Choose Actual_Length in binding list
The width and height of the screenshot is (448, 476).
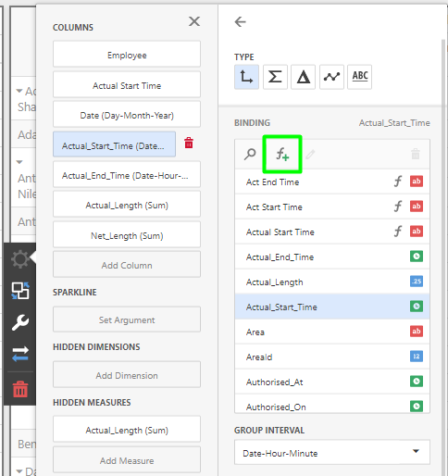(x=332, y=282)
